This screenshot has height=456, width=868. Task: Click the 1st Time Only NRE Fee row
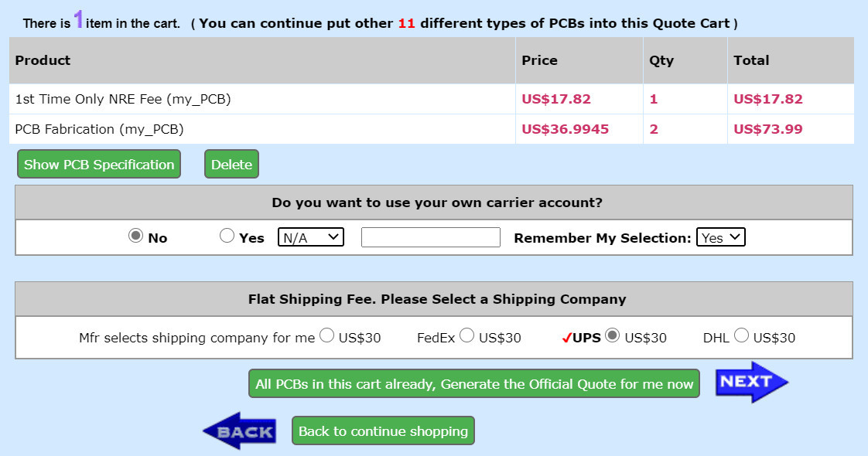click(431, 99)
